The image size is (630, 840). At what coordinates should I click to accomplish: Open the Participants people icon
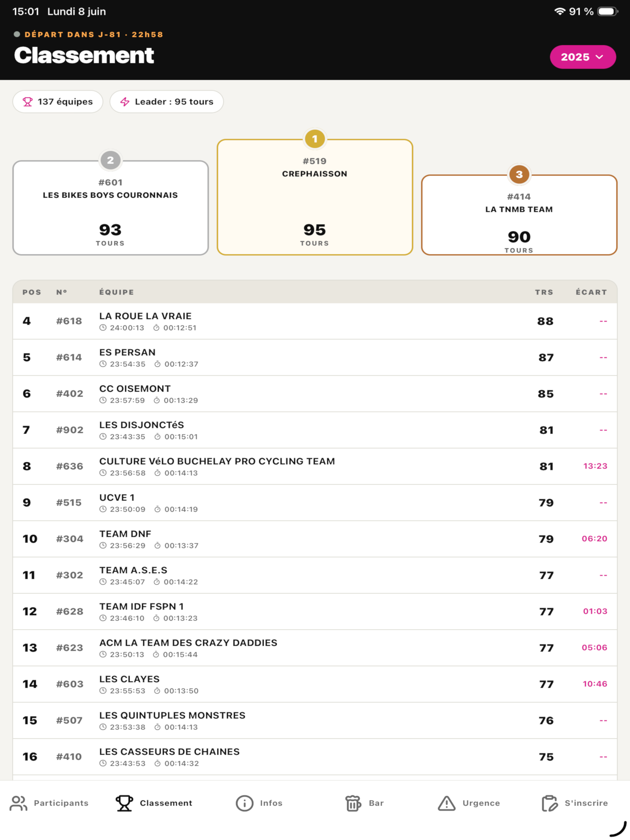pyautogui.click(x=18, y=803)
